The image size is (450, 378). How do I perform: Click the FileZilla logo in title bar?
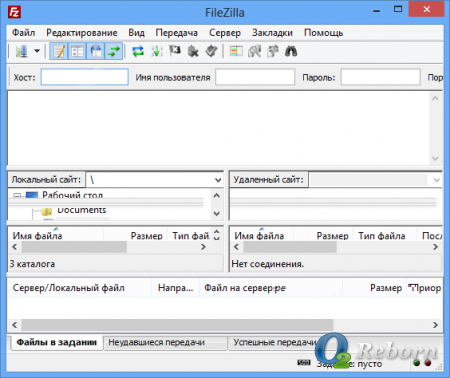[14, 12]
